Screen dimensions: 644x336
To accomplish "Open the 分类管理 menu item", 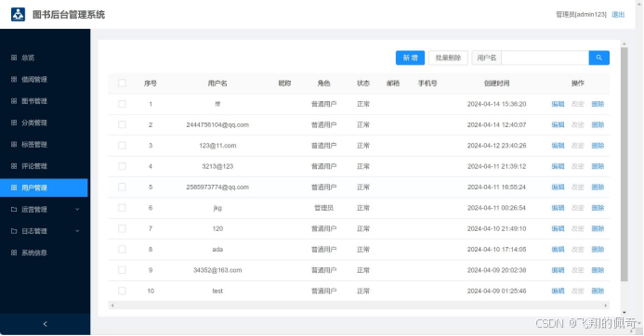I will 44,123.
